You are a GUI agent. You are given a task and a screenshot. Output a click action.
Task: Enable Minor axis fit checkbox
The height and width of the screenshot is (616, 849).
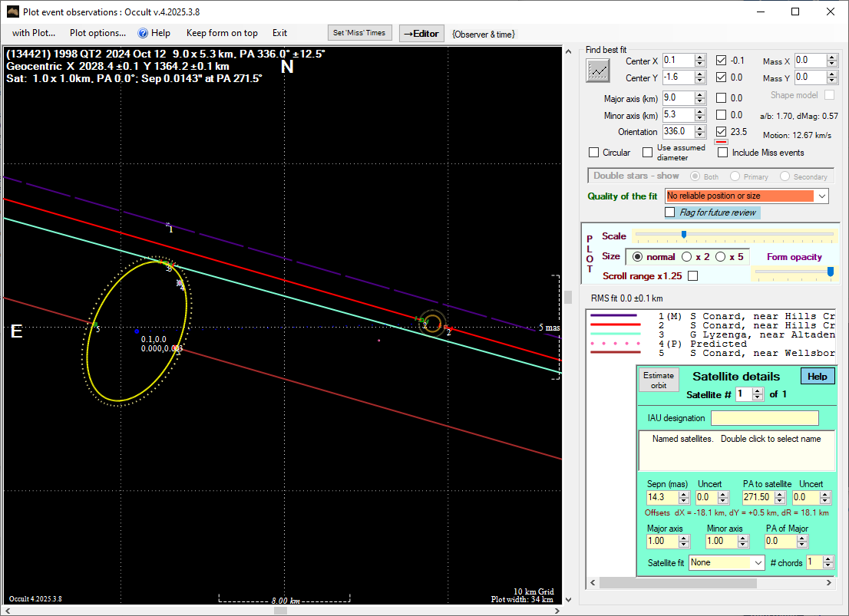(721, 115)
